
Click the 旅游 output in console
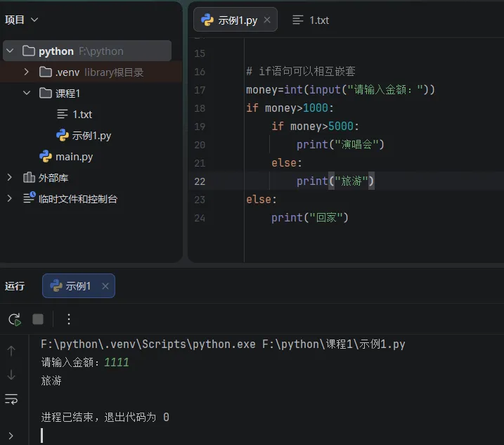coord(51,381)
